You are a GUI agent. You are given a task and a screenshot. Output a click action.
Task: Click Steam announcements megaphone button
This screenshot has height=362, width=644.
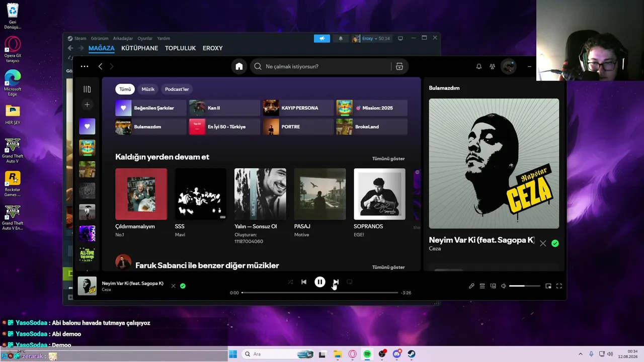pyautogui.click(x=322, y=38)
